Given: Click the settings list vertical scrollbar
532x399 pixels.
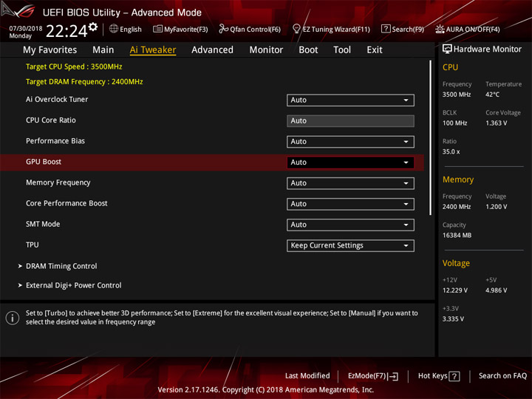Looking at the screenshot, I should click(x=430, y=137).
